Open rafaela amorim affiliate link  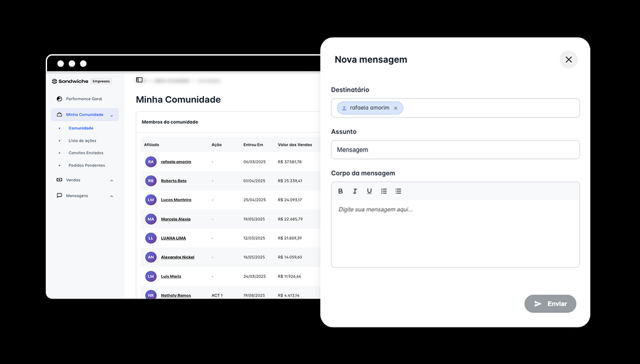176,162
